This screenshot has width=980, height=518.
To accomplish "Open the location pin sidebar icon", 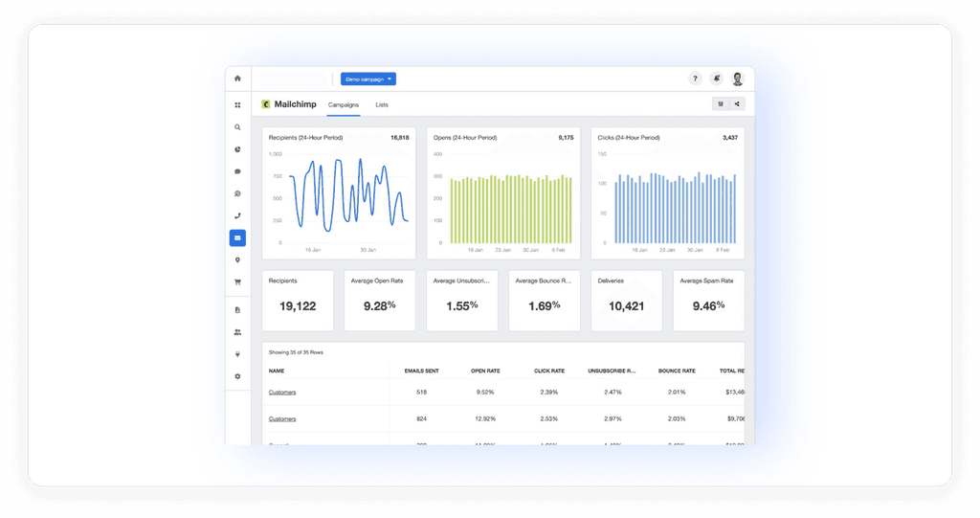I will [x=237, y=260].
